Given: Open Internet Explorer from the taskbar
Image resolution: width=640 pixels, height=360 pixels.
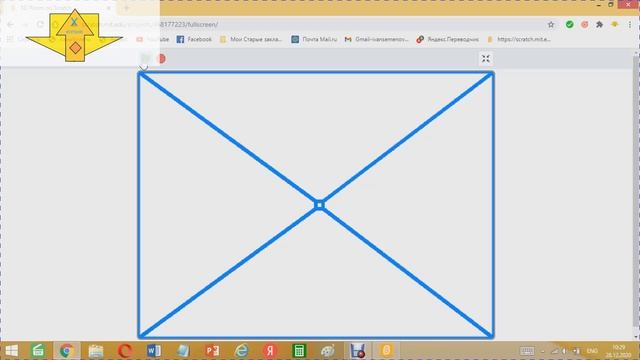Looking at the screenshot, I should tap(241, 351).
